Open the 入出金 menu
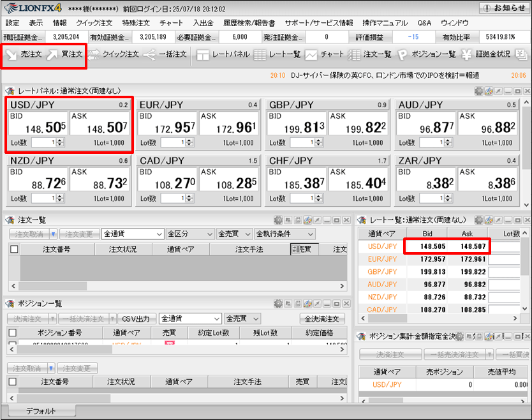Screen dimensions: 532x420 point(203,23)
